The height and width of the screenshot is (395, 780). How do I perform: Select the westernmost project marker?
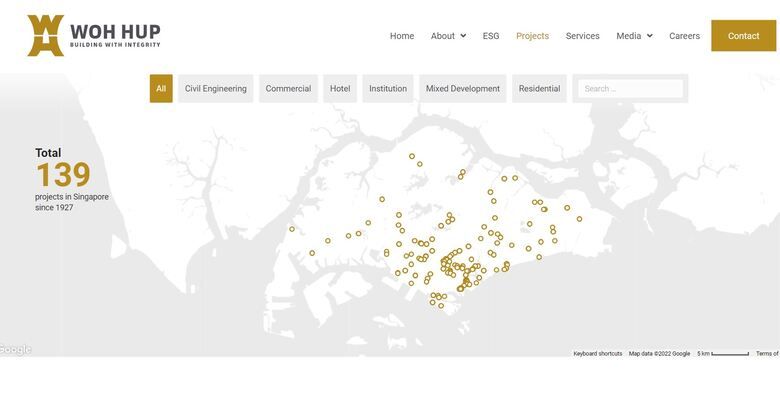pyautogui.click(x=292, y=229)
